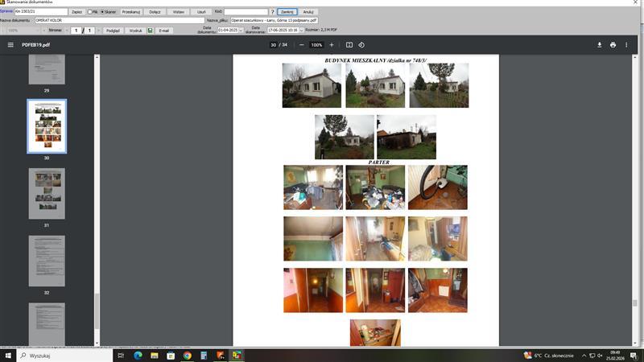This screenshot has width=644, height=362.
Task: Rotate the PDF document counterclockwise
Action: (361, 45)
